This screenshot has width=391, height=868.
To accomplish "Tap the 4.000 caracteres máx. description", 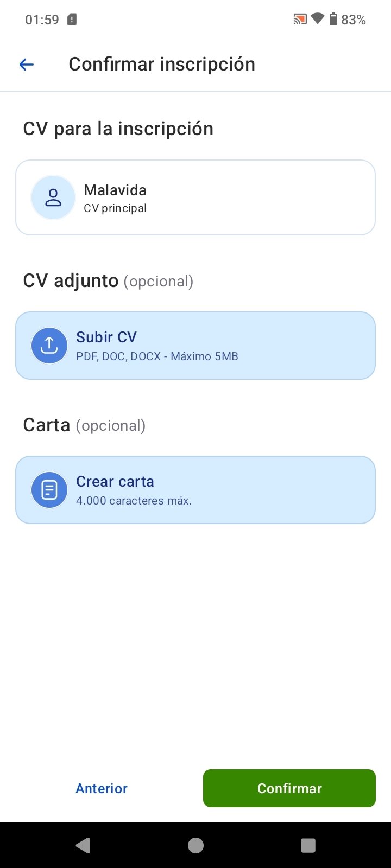I will pyautogui.click(x=134, y=501).
